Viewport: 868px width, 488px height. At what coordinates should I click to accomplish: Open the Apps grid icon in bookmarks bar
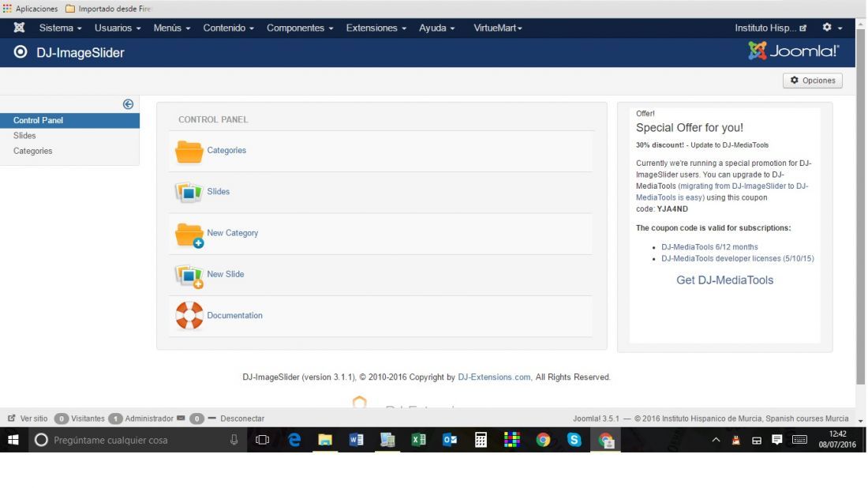pos(7,9)
